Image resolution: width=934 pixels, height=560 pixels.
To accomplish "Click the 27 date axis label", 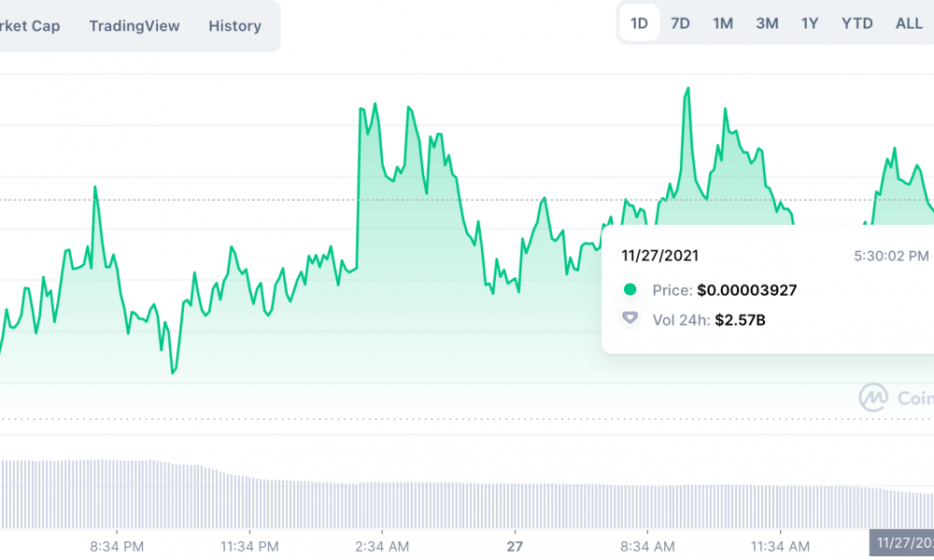I will pos(515,546).
